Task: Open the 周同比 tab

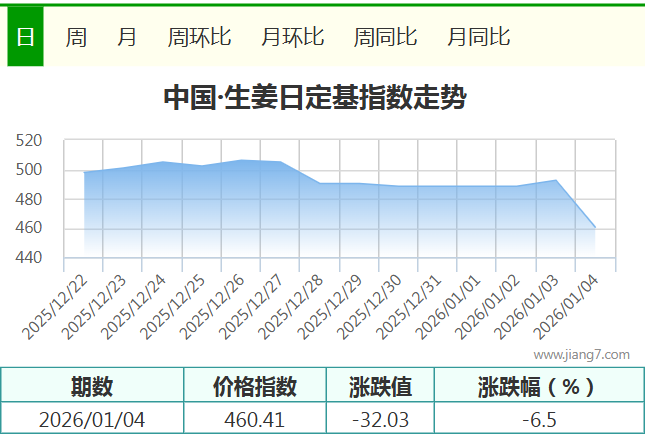Action: coord(385,37)
